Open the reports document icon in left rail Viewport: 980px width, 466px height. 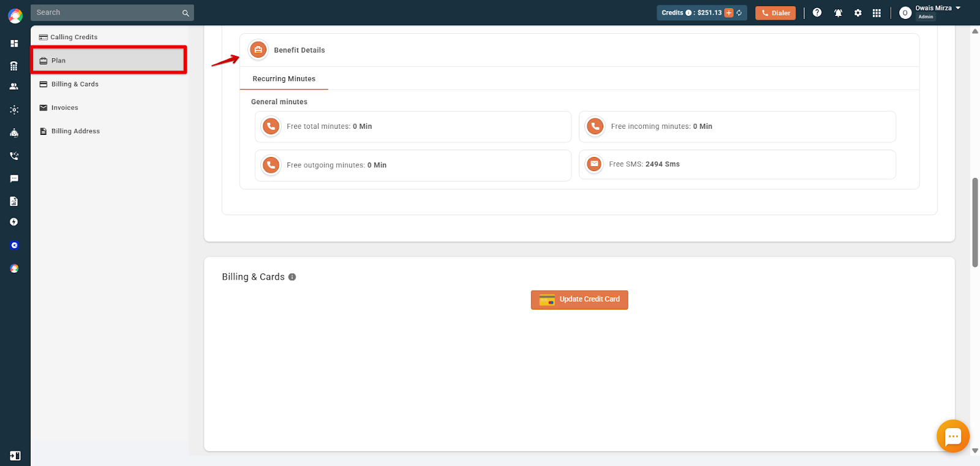14,201
